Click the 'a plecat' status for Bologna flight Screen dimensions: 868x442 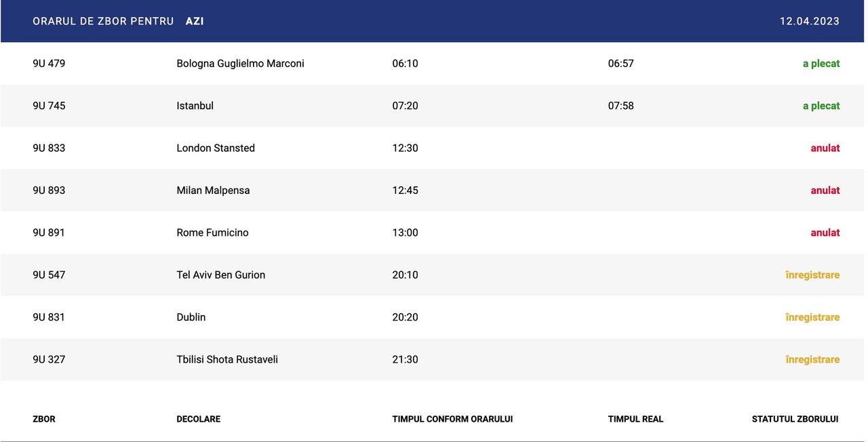coord(821,64)
